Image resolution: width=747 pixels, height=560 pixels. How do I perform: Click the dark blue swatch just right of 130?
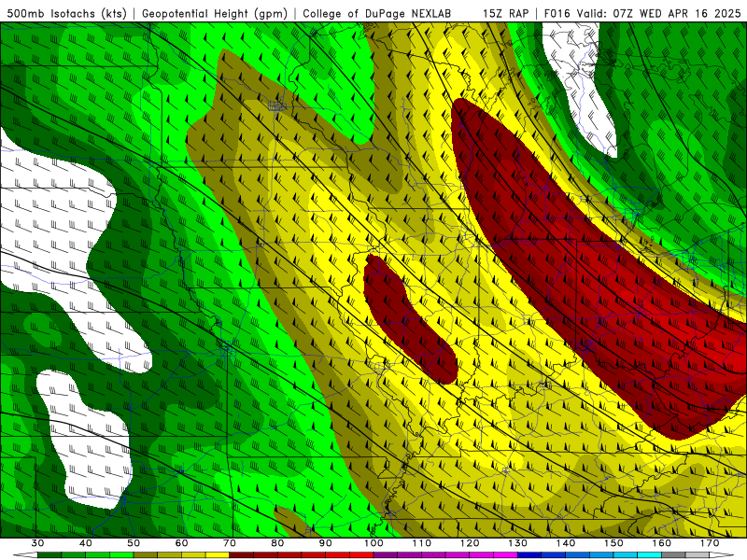pyautogui.click(x=529, y=555)
